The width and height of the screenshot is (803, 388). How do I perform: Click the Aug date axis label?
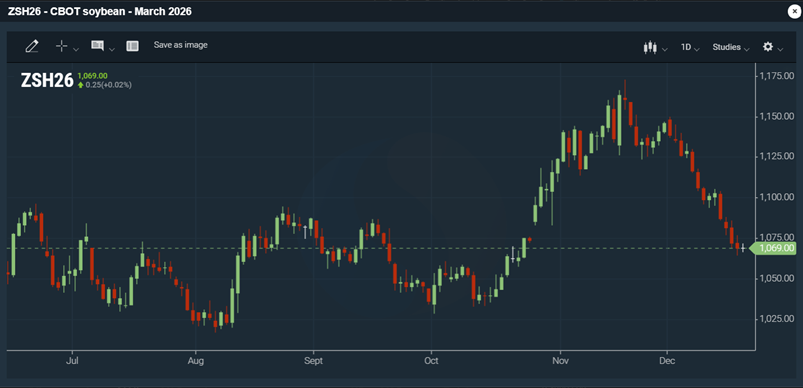196,361
